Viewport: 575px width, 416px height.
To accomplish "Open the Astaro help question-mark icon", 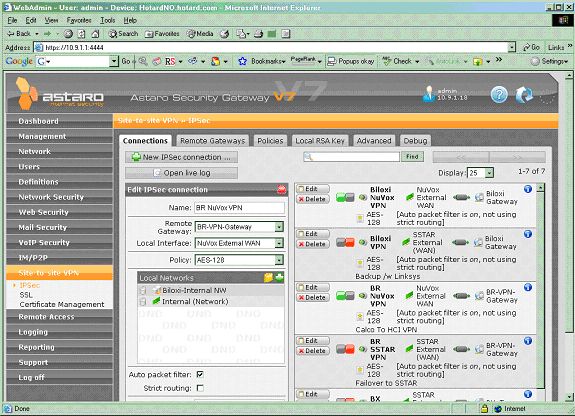I will tap(499, 95).
